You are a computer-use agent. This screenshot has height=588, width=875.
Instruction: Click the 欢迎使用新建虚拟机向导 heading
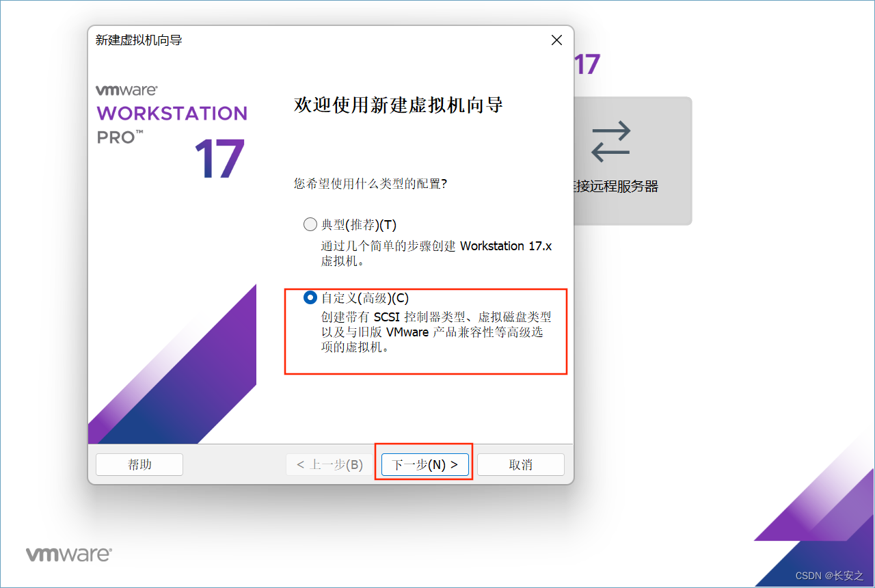[399, 105]
